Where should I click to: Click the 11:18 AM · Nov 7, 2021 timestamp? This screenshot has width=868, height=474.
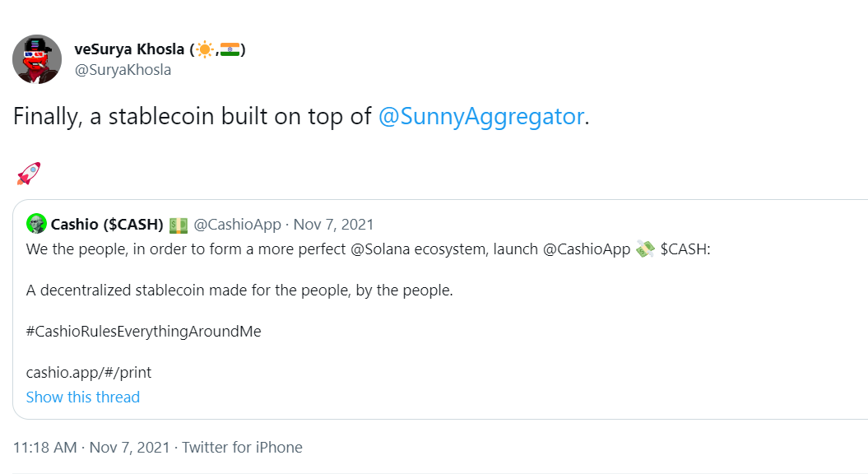tap(91, 448)
